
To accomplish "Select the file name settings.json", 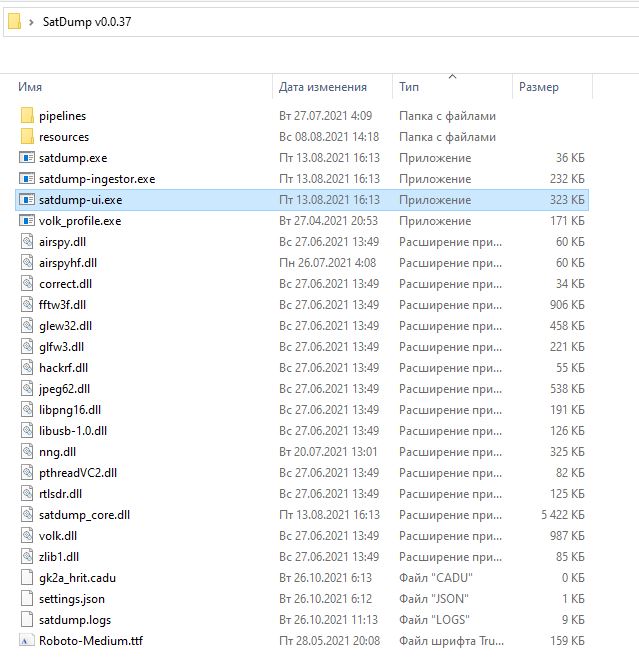I will [x=72, y=599].
